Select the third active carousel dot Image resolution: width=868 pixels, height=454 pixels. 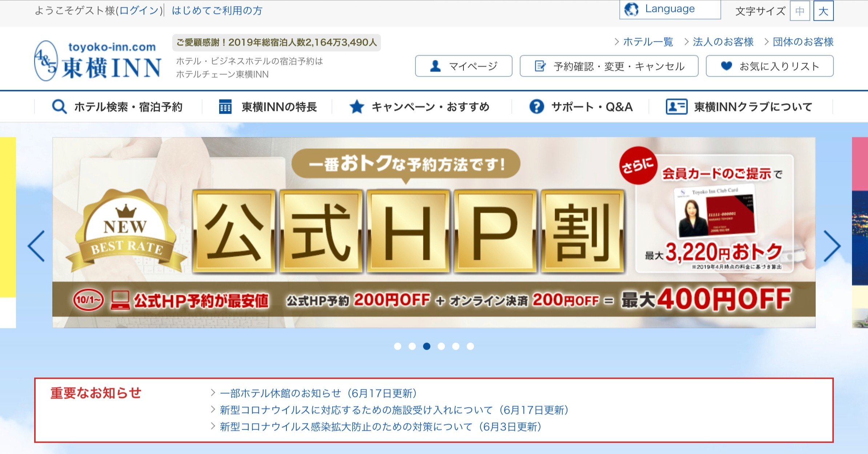[427, 346]
